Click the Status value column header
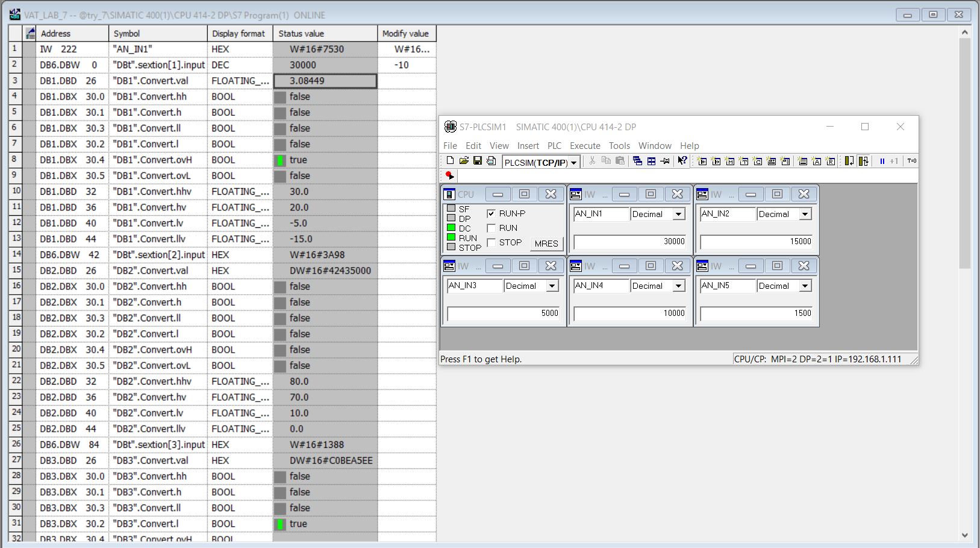980x548 pixels. 325,34
